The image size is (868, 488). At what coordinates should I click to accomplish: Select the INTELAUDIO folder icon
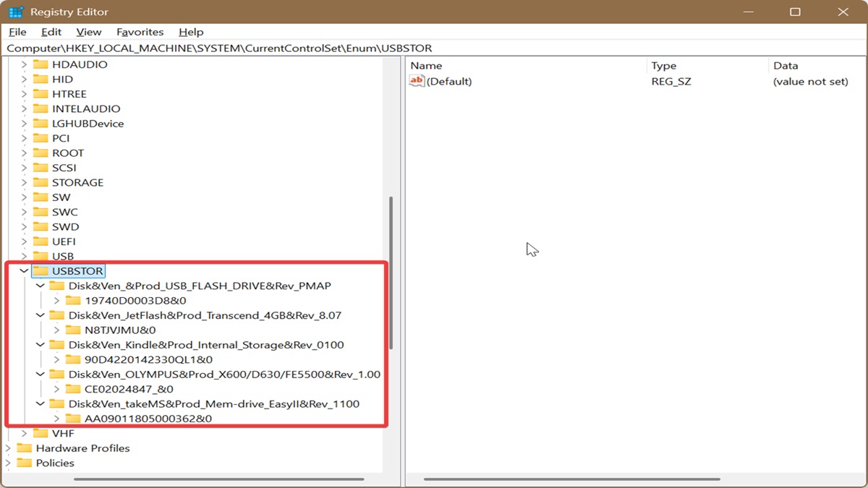click(x=41, y=108)
